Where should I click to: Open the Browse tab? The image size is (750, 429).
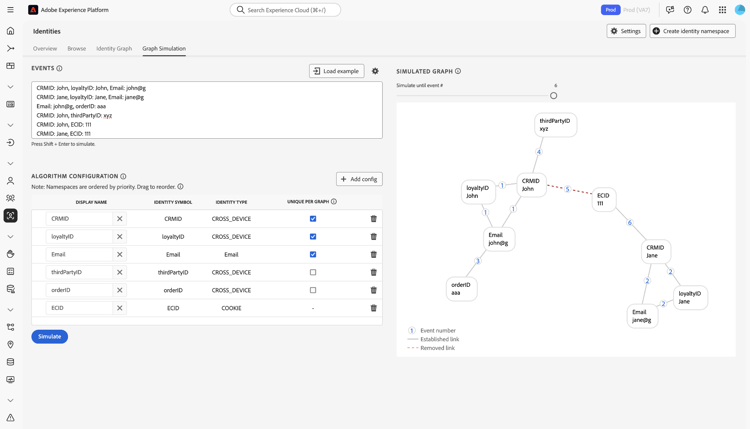[77, 48]
